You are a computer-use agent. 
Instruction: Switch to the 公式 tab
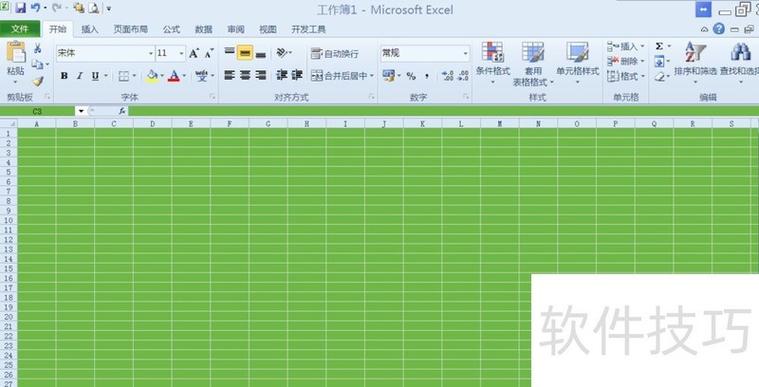(171, 30)
